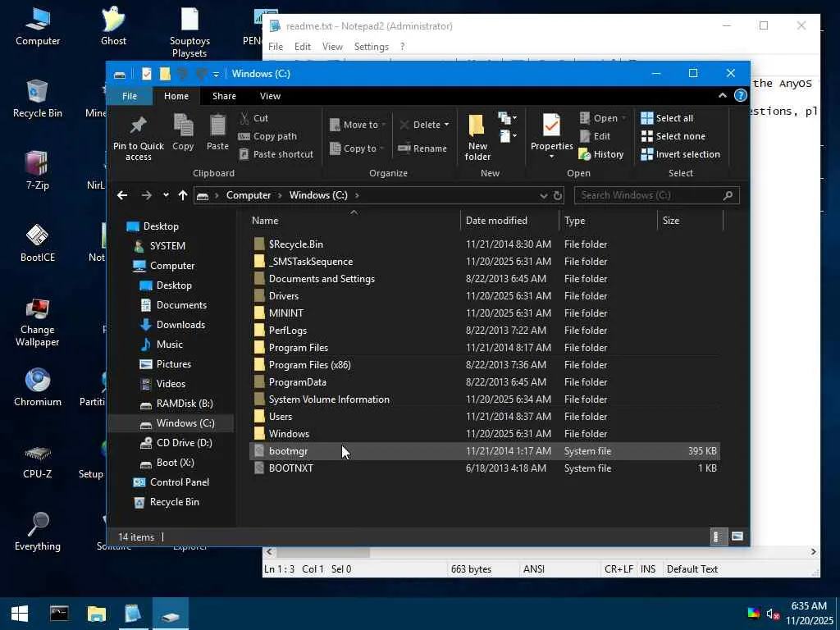Select the Home ribbon tab
Image resolution: width=840 pixels, height=630 pixels.
176,96
